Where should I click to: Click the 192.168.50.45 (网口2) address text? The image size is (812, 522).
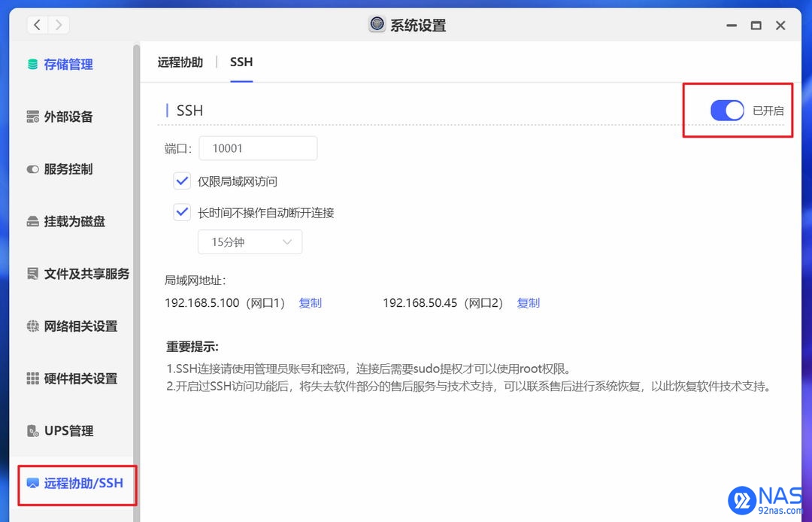pyautogui.click(x=443, y=303)
